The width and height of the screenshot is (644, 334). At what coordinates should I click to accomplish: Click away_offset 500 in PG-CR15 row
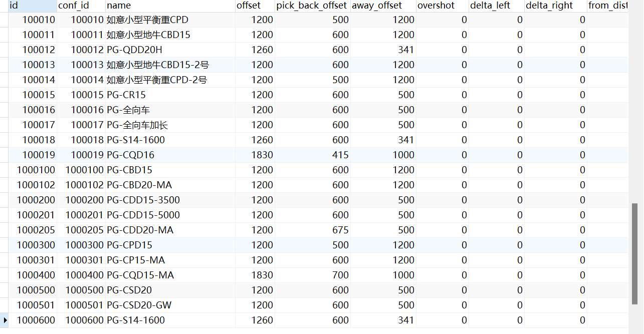click(x=383, y=95)
